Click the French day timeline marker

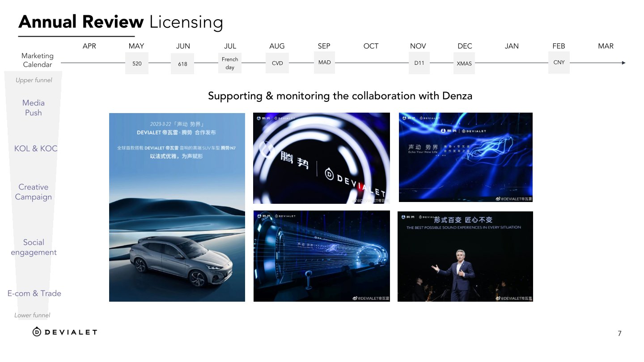pos(230,63)
